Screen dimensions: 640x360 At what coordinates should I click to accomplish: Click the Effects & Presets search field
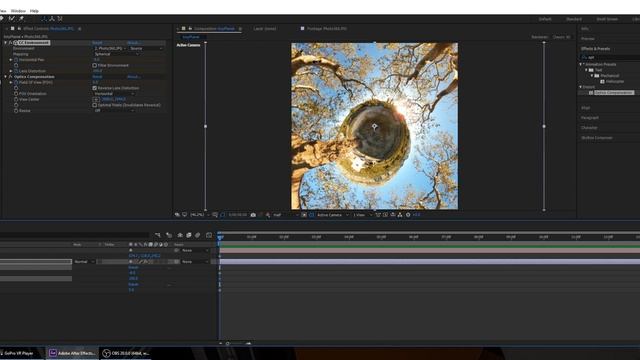(610, 58)
